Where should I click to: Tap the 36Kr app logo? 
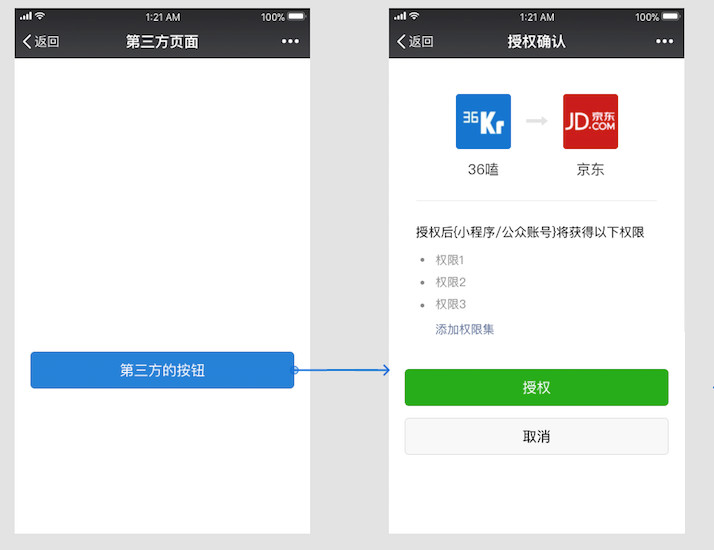click(x=483, y=122)
